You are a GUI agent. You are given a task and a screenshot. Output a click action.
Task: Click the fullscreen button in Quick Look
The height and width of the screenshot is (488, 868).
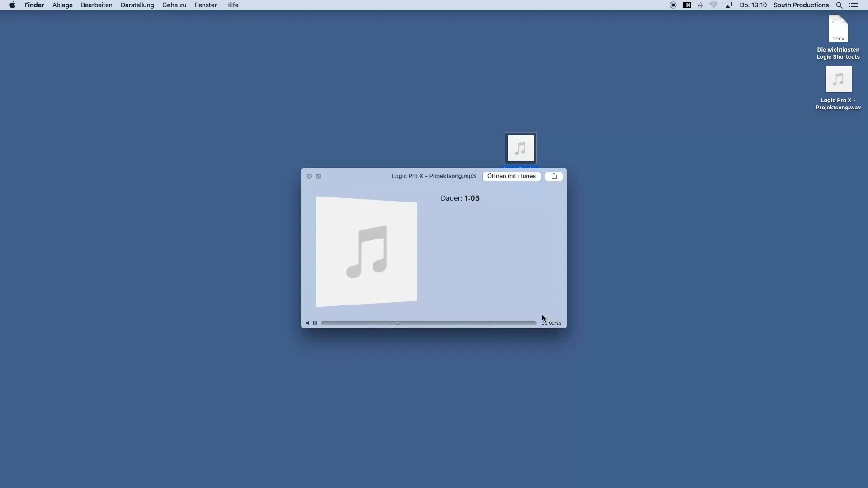[318, 176]
